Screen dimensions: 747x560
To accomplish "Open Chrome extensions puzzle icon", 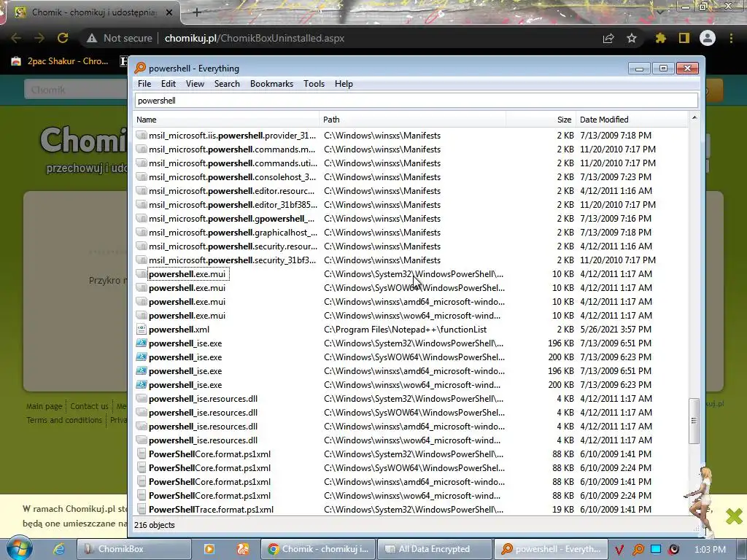I will pos(661,38).
